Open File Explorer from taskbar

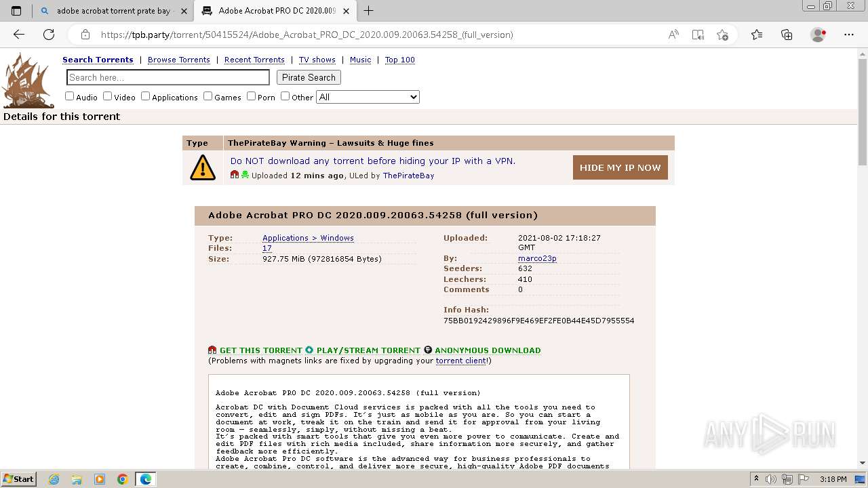click(x=77, y=479)
